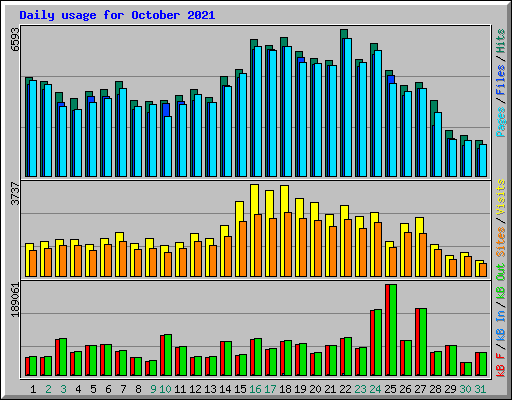Viewport: 512px width, 400px height.
Task: Click the Files legend label
Action: (501, 80)
